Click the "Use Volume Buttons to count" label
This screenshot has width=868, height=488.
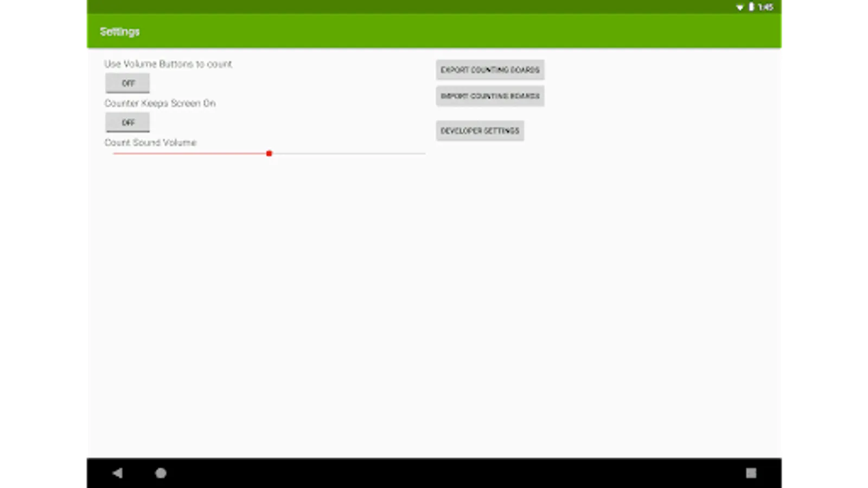(168, 64)
